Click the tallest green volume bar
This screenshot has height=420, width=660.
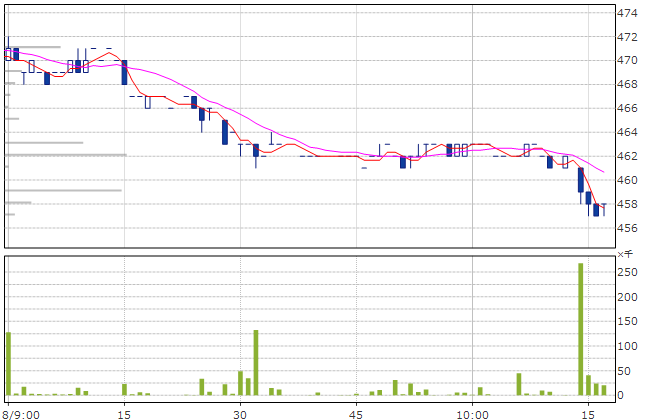pyautogui.click(x=580, y=330)
